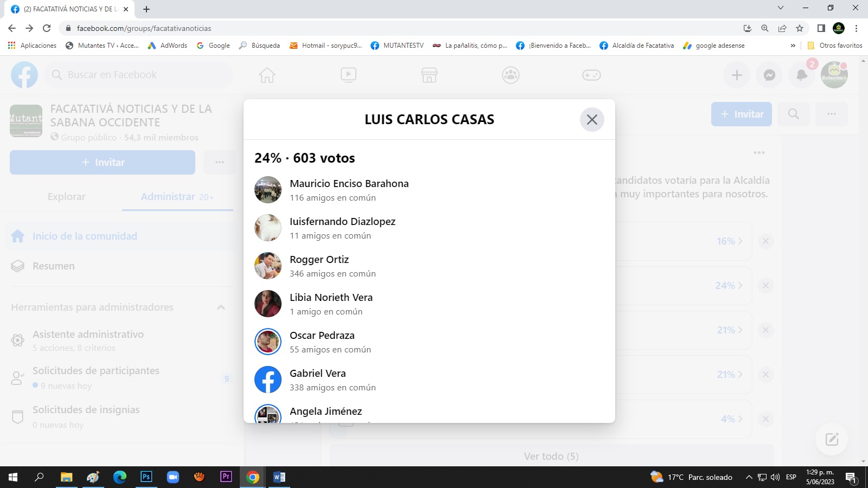Viewport: 868px width, 488px height.
Task: Click the Buscar en Facebook search field
Action: [141, 75]
